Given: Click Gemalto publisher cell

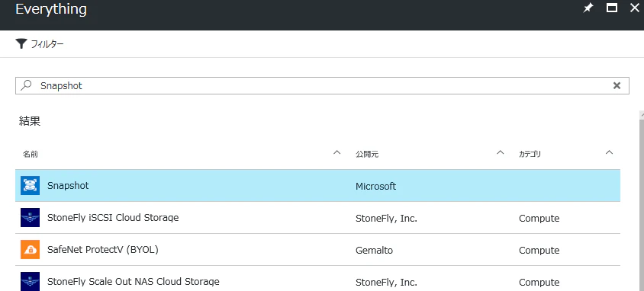Looking at the screenshot, I should coord(374,251).
